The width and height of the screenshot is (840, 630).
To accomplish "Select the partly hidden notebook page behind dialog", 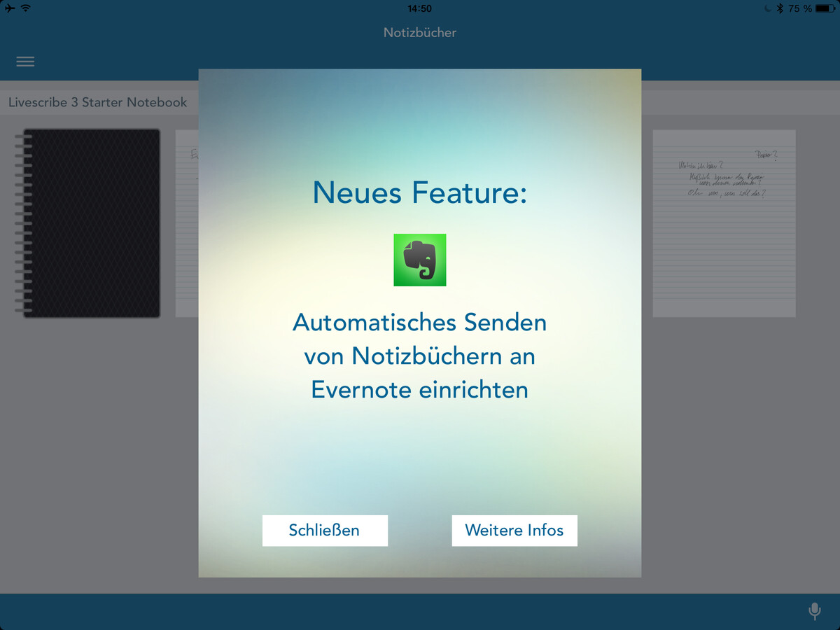I will (187, 223).
